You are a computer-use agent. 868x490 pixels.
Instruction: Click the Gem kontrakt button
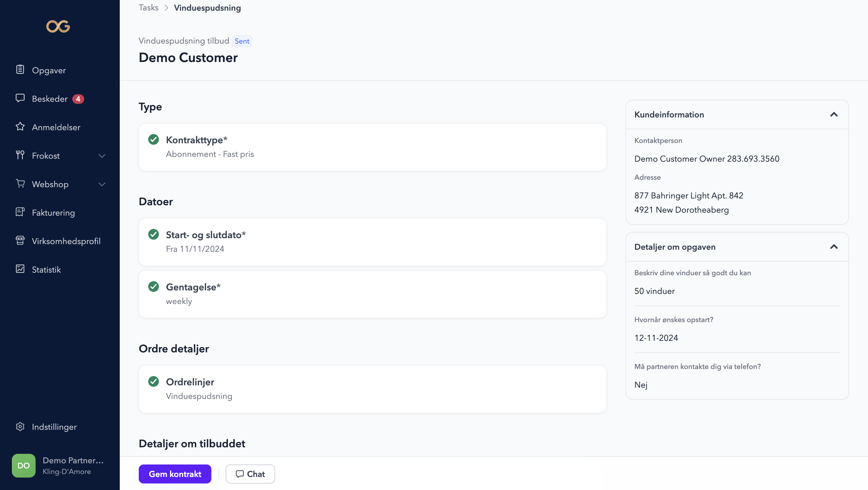[x=175, y=474]
